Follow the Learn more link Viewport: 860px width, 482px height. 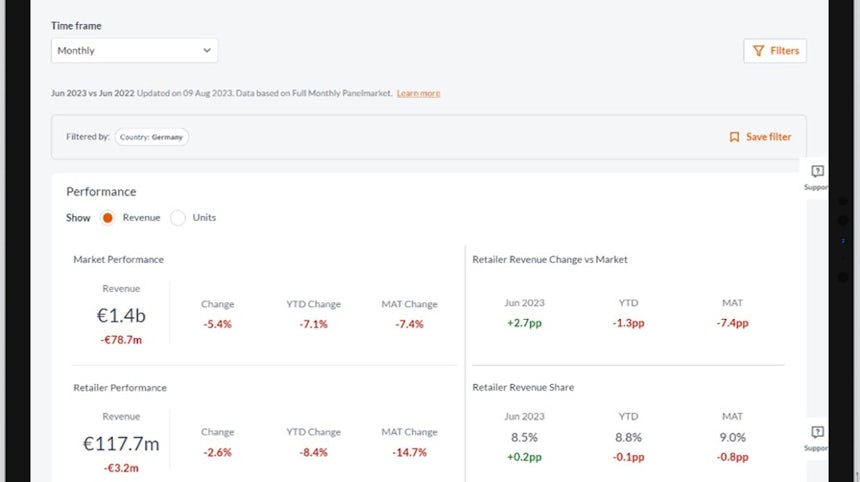pyautogui.click(x=418, y=93)
